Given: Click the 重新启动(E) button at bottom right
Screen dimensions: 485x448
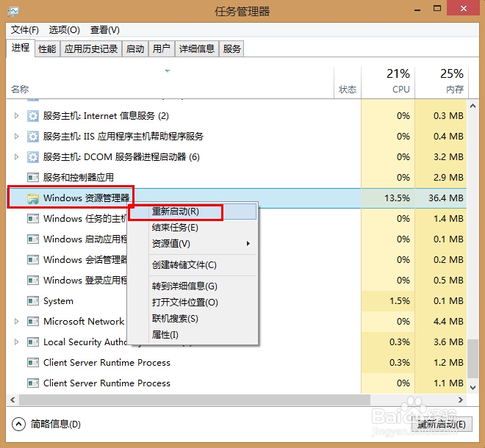Looking at the screenshot, I should (442, 424).
